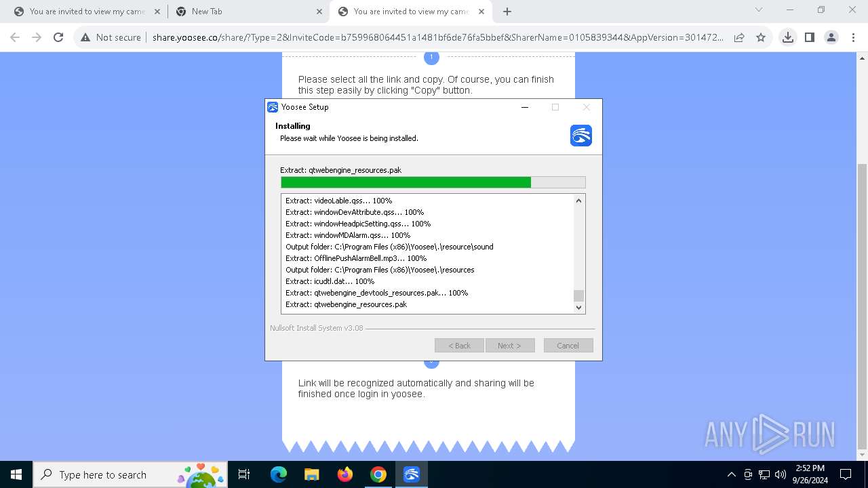This screenshot has width=868, height=488.
Task: Open Chrome three-dot menu
Action: 852,37
